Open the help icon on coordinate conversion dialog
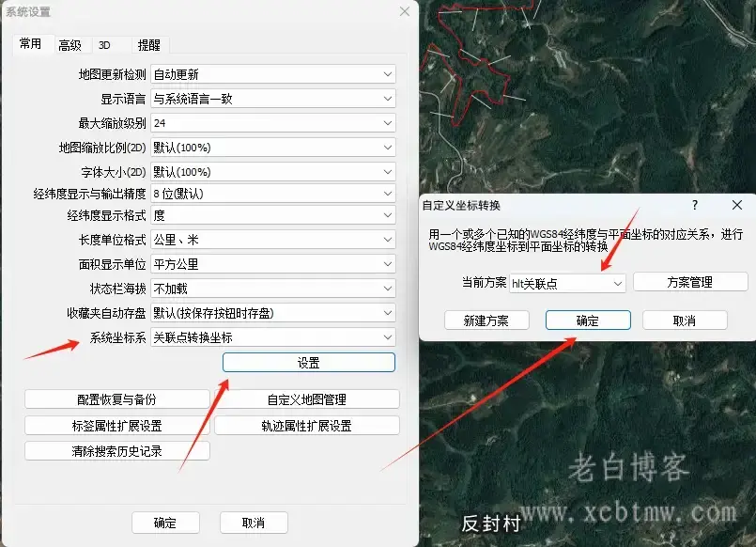This screenshot has height=547, width=756. click(693, 205)
